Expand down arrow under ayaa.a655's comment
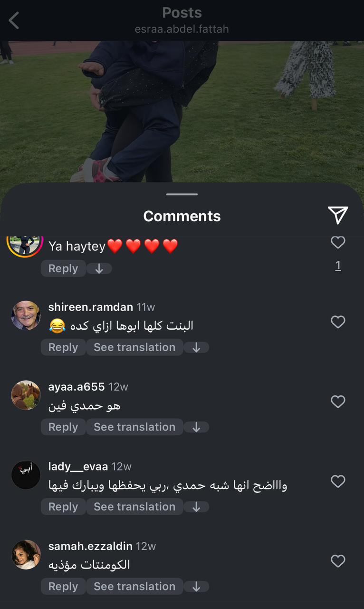 click(x=196, y=427)
